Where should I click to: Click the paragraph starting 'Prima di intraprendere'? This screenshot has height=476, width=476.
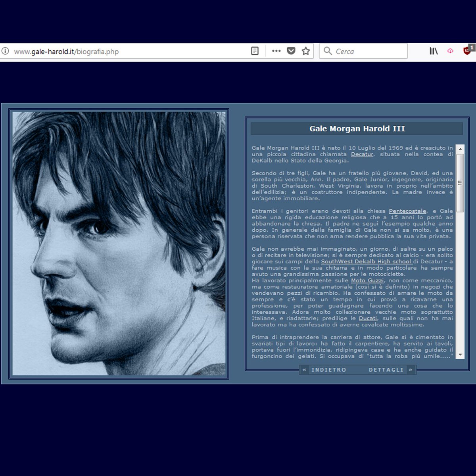click(x=352, y=347)
